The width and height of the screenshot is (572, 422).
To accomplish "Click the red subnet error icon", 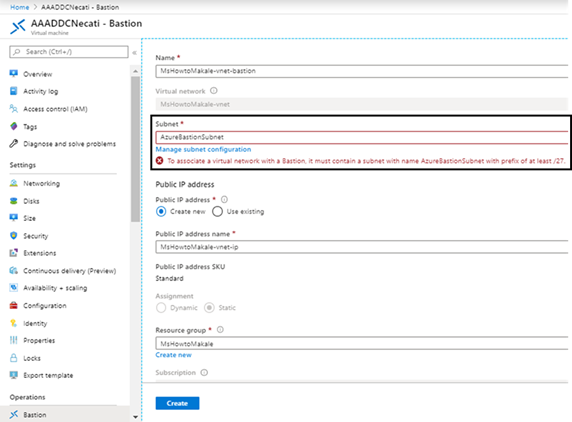I will pos(159,161).
